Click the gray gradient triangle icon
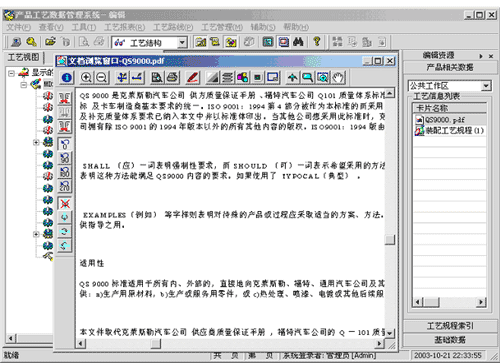500x363 pixels. coord(213,78)
